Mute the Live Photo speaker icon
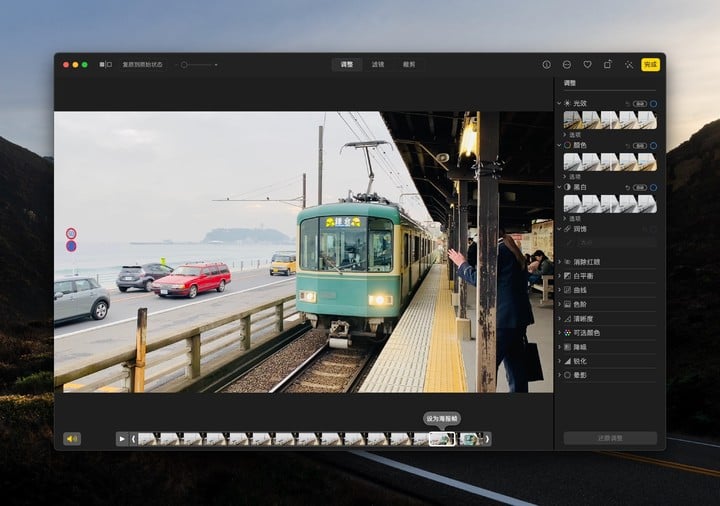Screen dimensions: 720x506 tap(72, 438)
